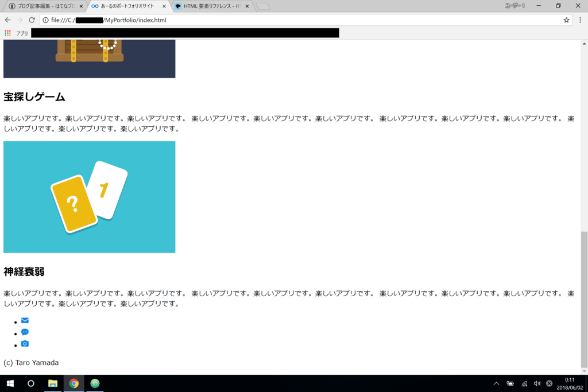Select the chat bubble icon
Screen dimensions: 588x392
pyautogui.click(x=24, y=332)
